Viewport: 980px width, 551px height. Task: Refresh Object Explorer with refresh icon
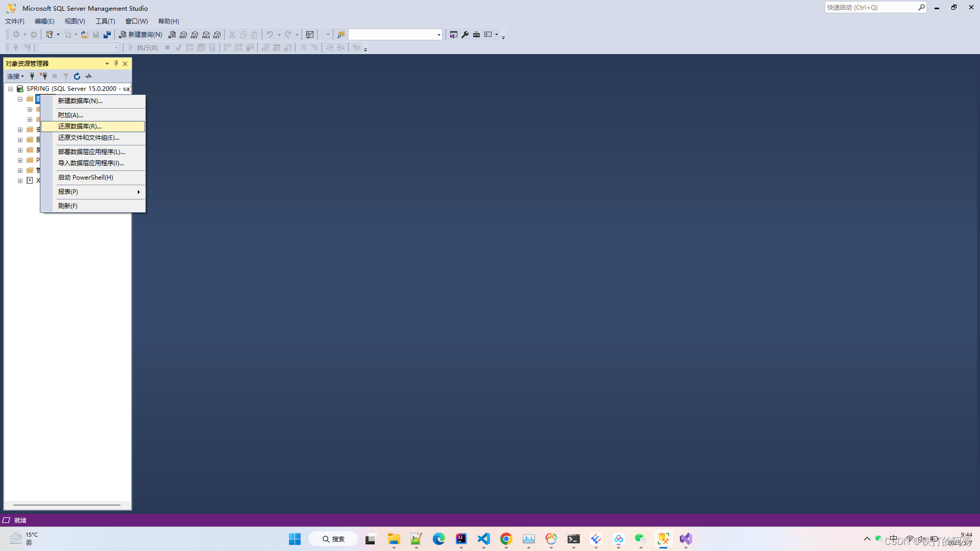click(77, 76)
